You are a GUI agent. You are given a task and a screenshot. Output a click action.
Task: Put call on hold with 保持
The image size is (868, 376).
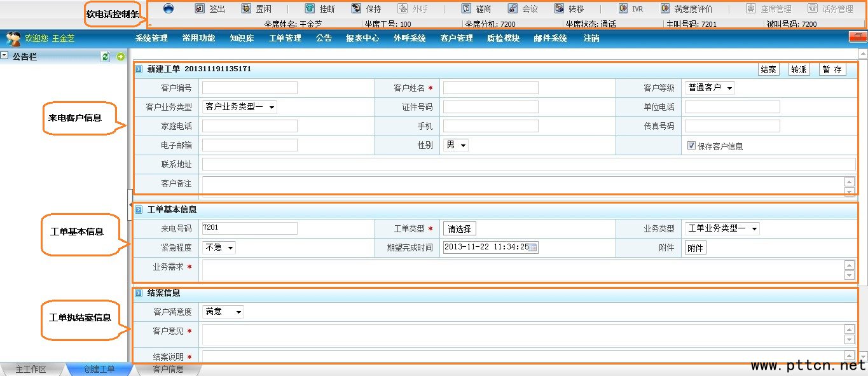pyautogui.click(x=356, y=9)
